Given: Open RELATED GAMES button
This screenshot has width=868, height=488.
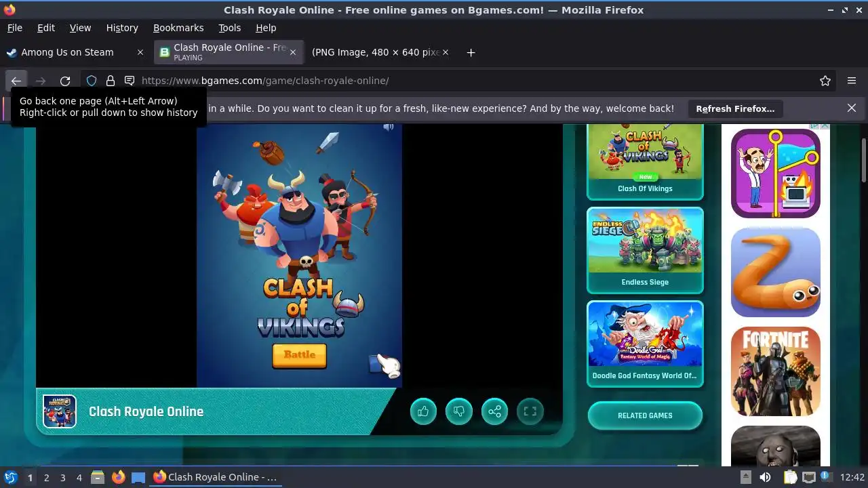Looking at the screenshot, I should pos(645,415).
